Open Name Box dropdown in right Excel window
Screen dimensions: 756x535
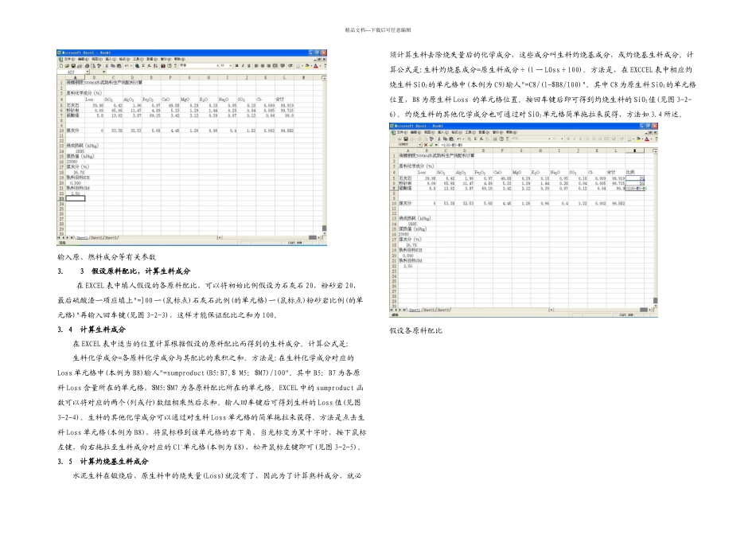[420, 145]
